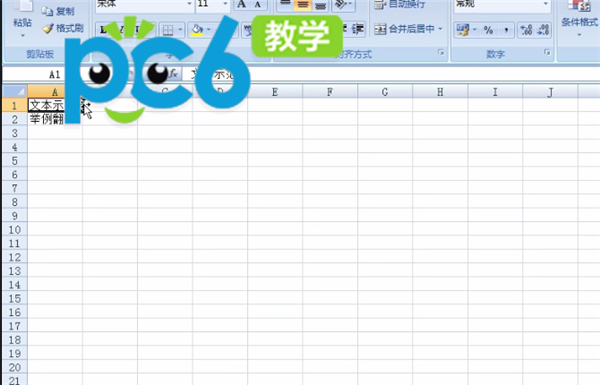The width and height of the screenshot is (600, 385).
Task: Open the Merge and Center dropdown arrow
Action: coord(440,29)
